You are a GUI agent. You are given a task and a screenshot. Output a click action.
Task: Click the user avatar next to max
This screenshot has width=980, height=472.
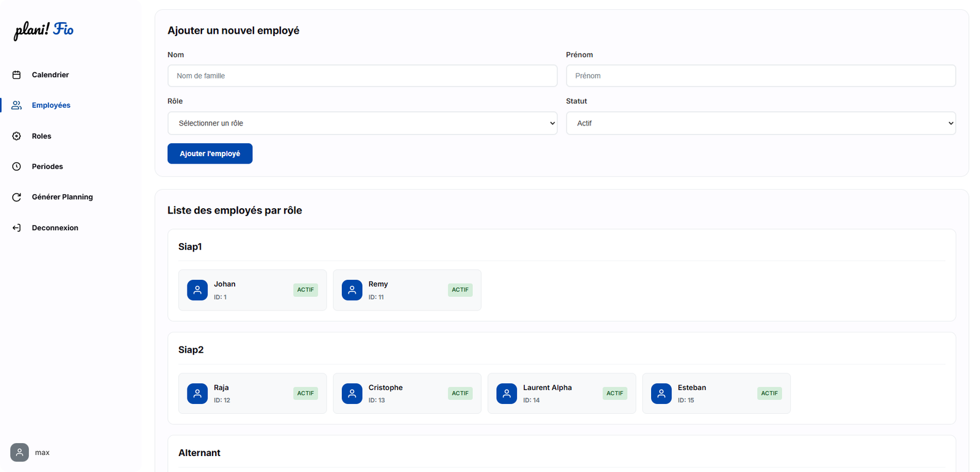pos(20,452)
